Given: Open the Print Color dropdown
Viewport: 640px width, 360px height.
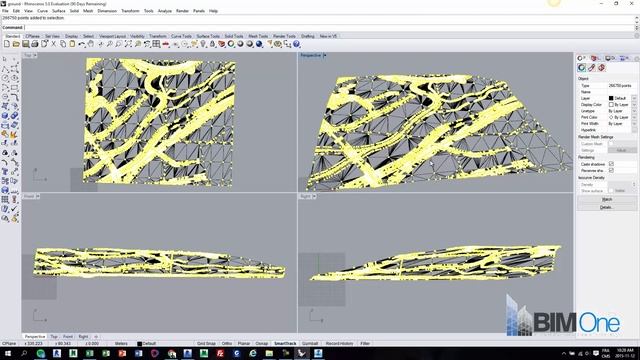Looking at the screenshot, I should tap(634, 117).
